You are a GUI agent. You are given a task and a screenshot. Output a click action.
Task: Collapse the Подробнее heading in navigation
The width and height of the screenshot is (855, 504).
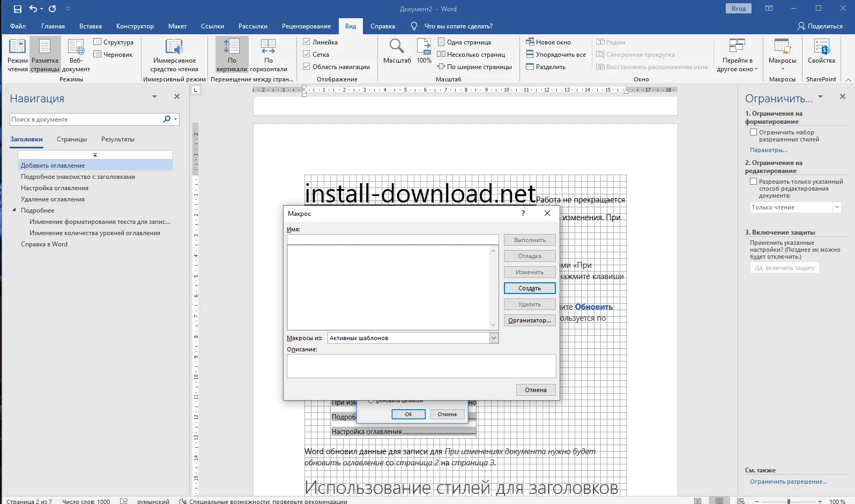(14, 210)
